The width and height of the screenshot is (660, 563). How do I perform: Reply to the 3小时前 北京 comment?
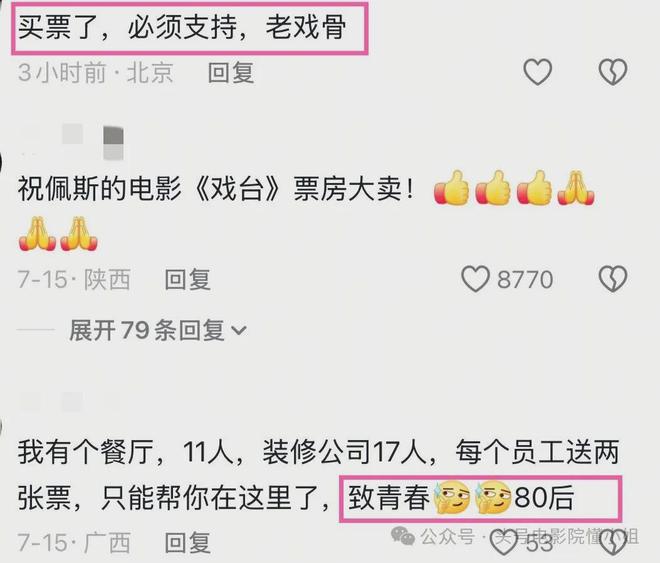231,72
